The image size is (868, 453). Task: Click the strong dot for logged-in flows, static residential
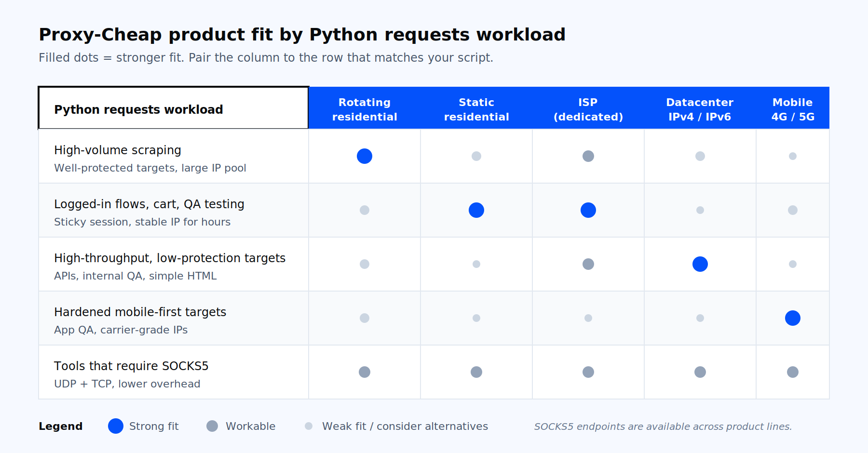476,210
